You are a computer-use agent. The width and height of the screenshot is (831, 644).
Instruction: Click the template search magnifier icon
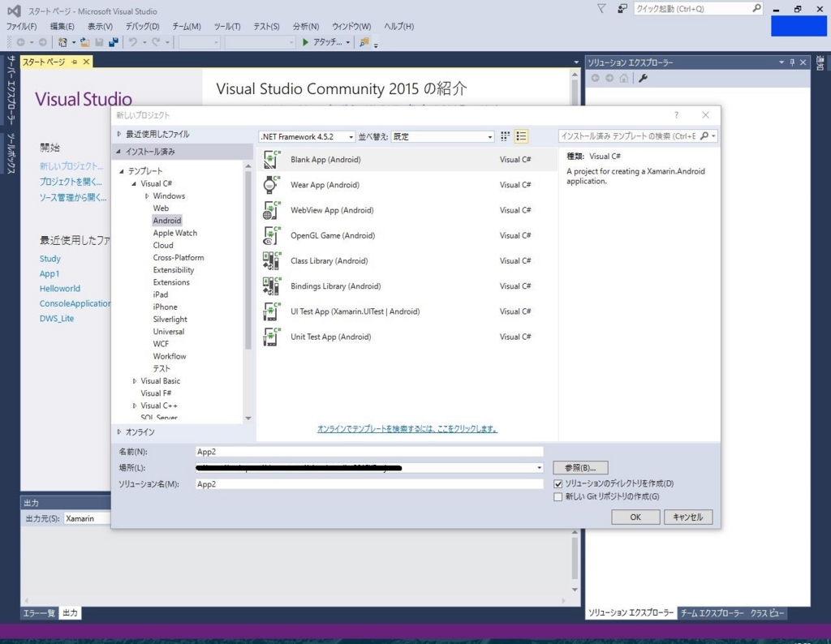pos(704,136)
